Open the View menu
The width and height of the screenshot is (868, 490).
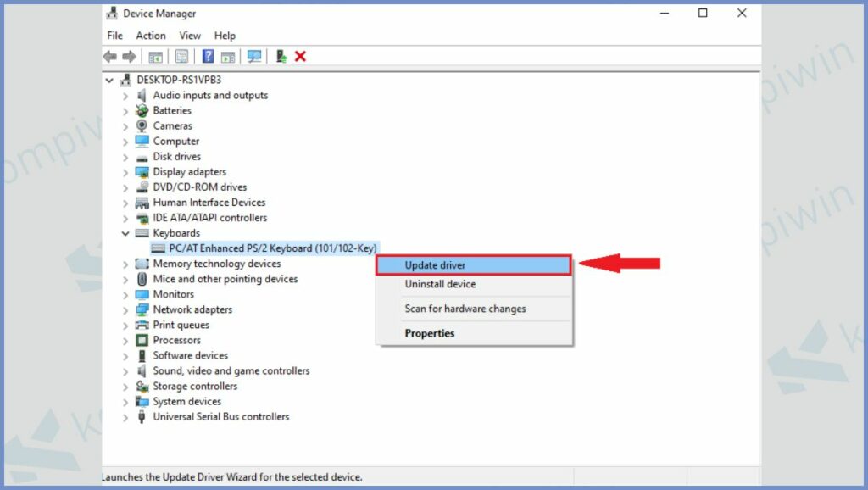[189, 36]
